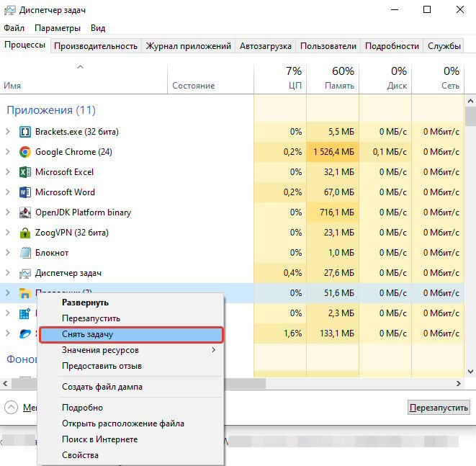
Task: Click the OpenJDK Platform binary icon
Action: point(25,212)
